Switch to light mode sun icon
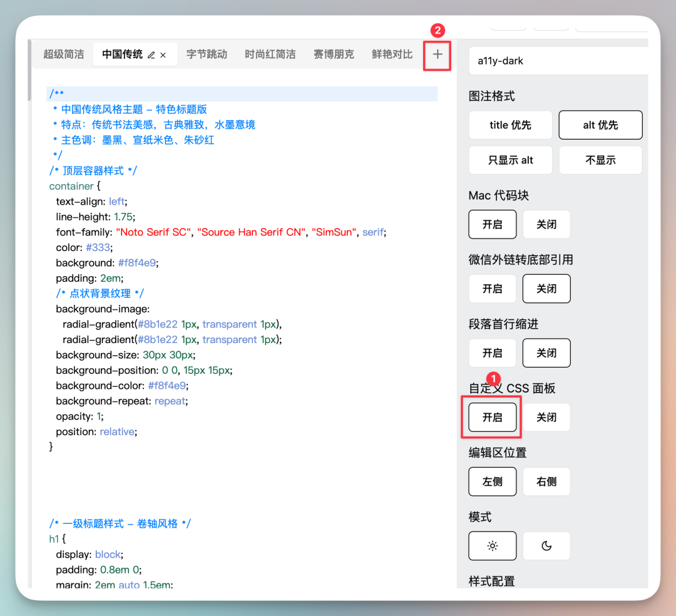Viewport: 676px width, 616px height. [x=493, y=546]
